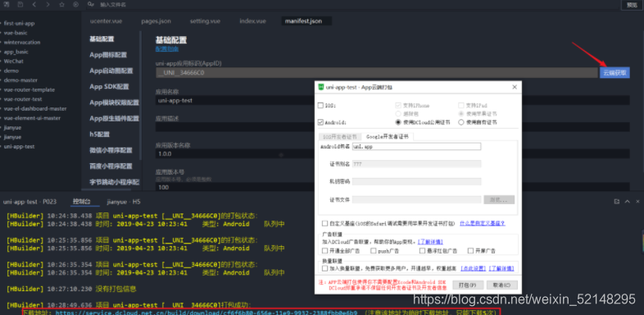The image size is (644, 315).
Task: Switch to index.vue tab
Action: click(x=252, y=21)
